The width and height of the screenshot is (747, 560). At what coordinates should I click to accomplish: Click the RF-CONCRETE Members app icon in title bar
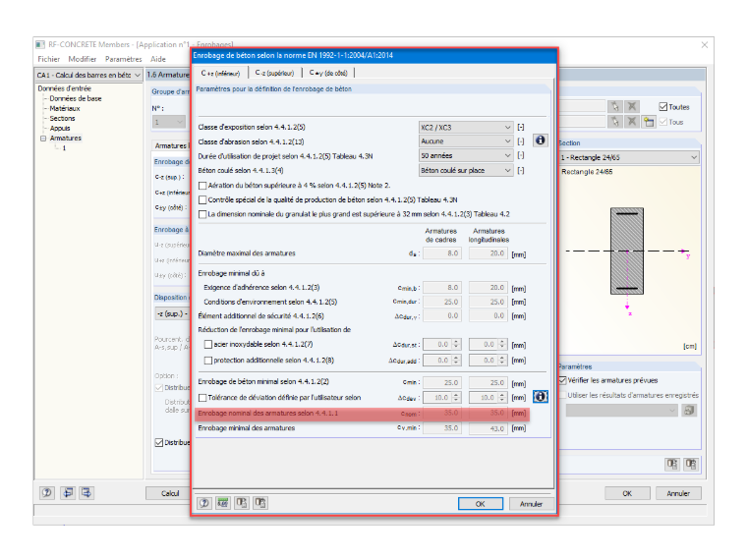[x=40, y=44]
